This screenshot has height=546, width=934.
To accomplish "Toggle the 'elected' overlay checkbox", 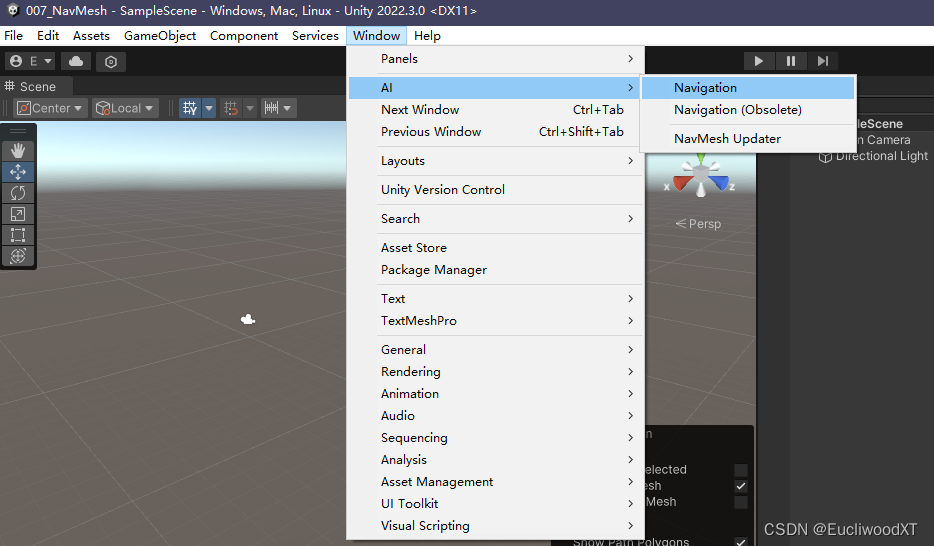I will [740, 470].
